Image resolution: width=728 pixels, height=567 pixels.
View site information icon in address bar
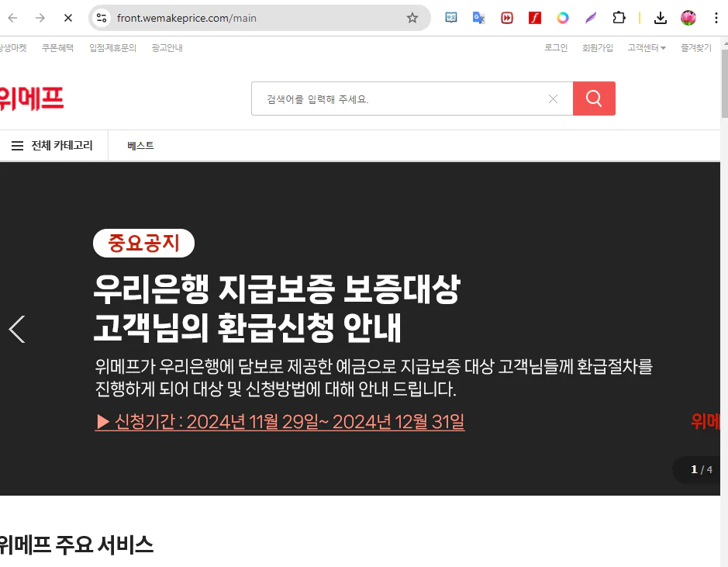[102, 18]
